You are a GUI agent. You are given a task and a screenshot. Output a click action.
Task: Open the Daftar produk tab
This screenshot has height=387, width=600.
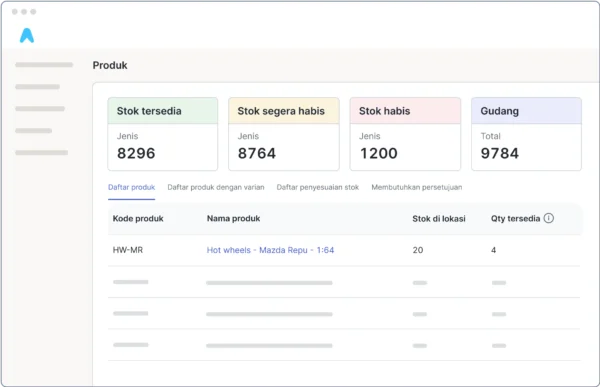tap(131, 187)
